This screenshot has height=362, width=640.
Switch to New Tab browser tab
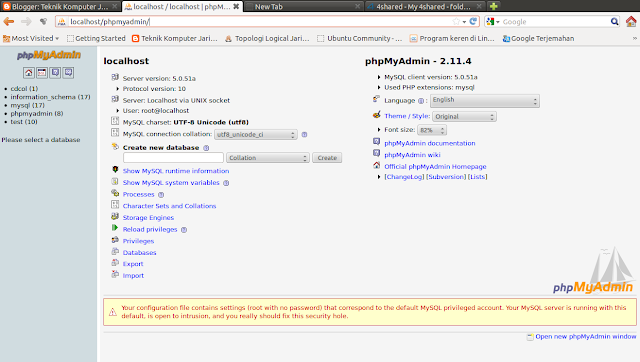coord(303,6)
